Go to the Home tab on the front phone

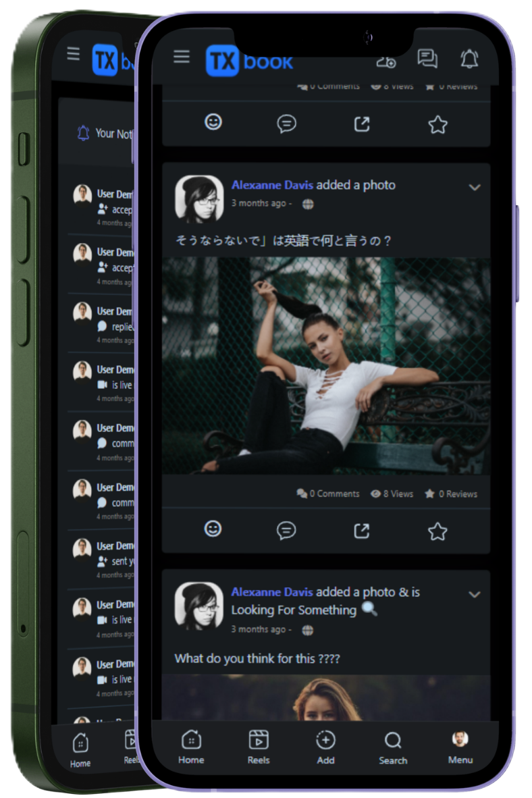pos(192,747)
